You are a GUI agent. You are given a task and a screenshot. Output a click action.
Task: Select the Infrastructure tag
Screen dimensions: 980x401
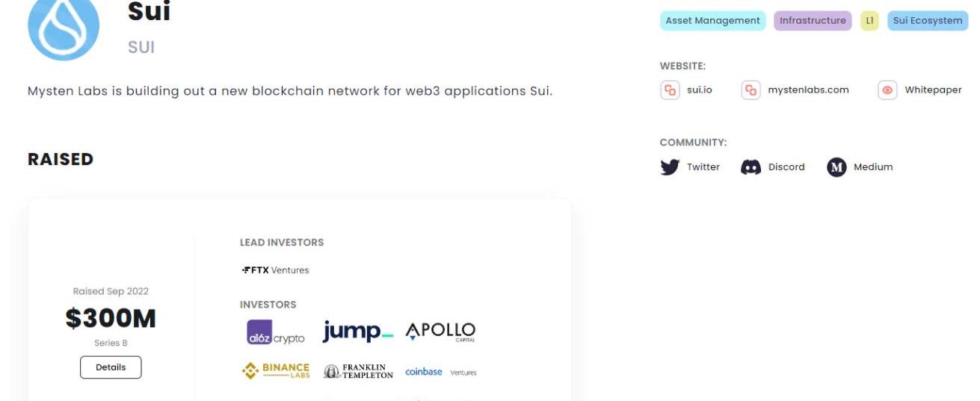coord(813,21)
